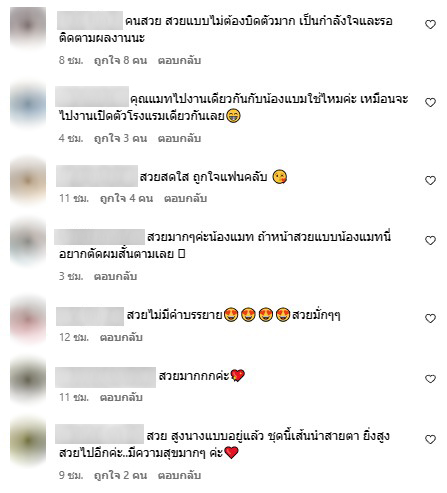The height and width of the screenshot is (493, 447).
Task: Like the สวยไม่มีคำบรรยาย comment
Action: pyautogui.click(x=430, y=318)
